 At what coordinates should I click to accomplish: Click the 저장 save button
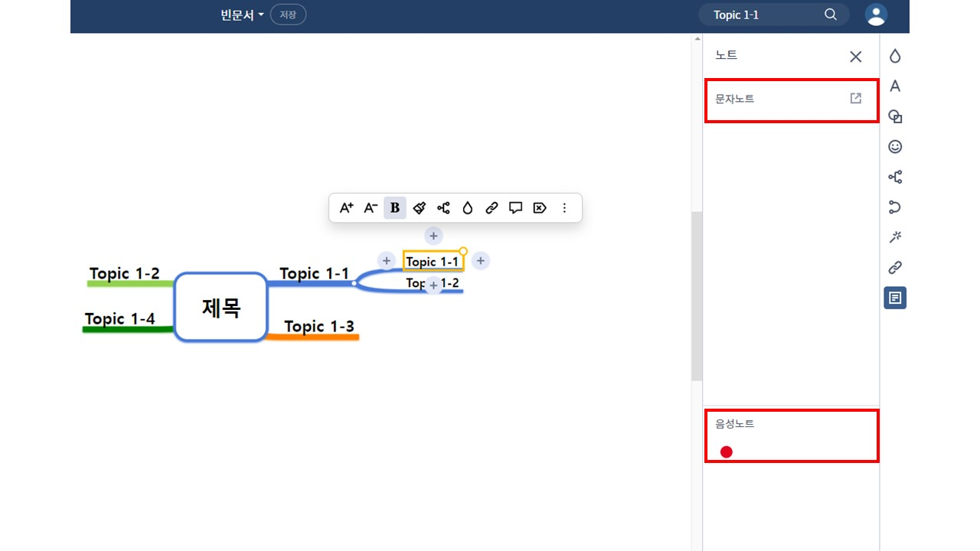288,15
